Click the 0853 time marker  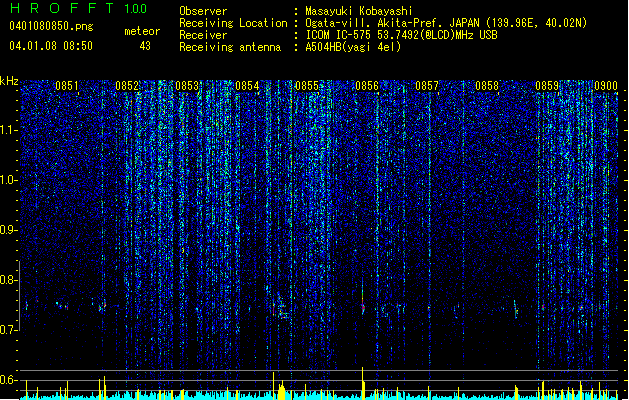coord(187,86)
